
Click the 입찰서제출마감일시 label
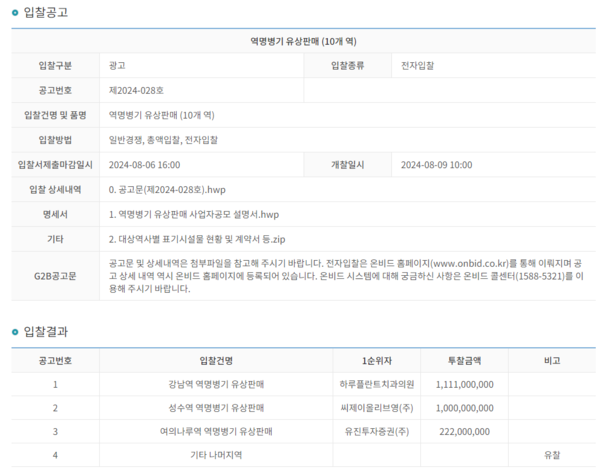55,165
